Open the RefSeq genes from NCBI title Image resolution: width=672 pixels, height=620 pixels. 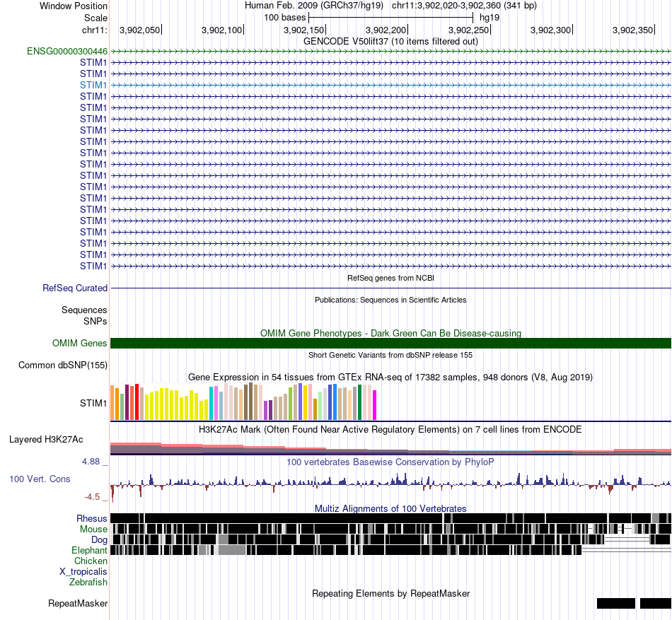tap(390, 278)
